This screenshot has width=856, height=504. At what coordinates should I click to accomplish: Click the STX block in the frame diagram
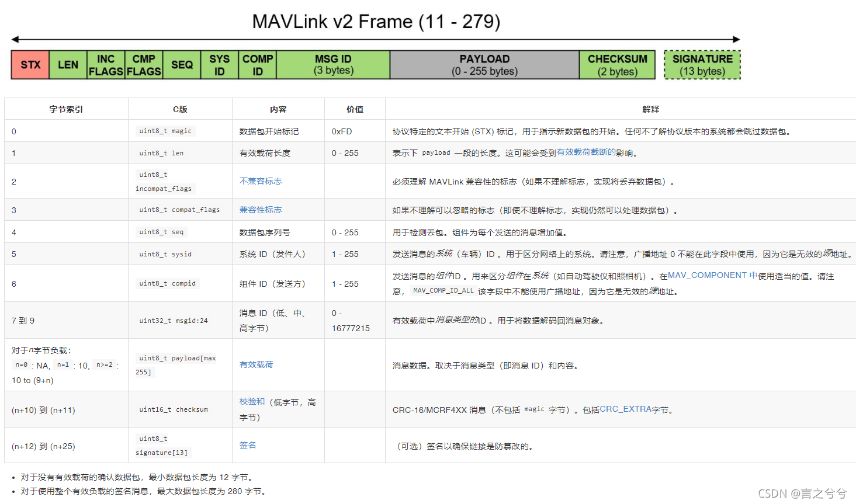click(29, 65)
